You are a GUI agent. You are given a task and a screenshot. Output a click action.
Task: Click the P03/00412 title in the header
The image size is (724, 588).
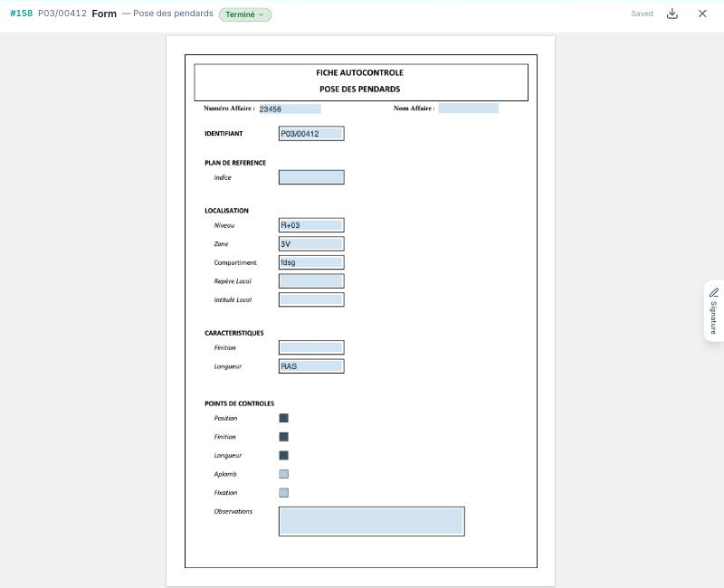62,14
